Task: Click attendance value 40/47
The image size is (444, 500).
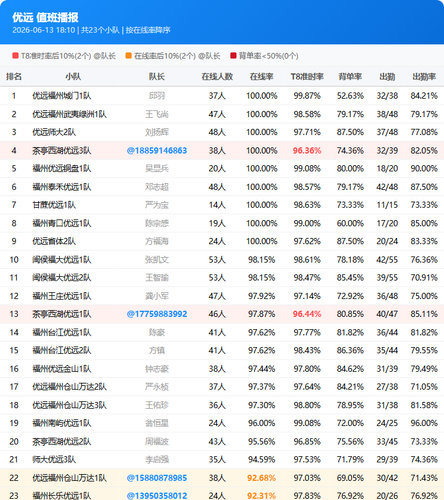Action: click(387, 314)
